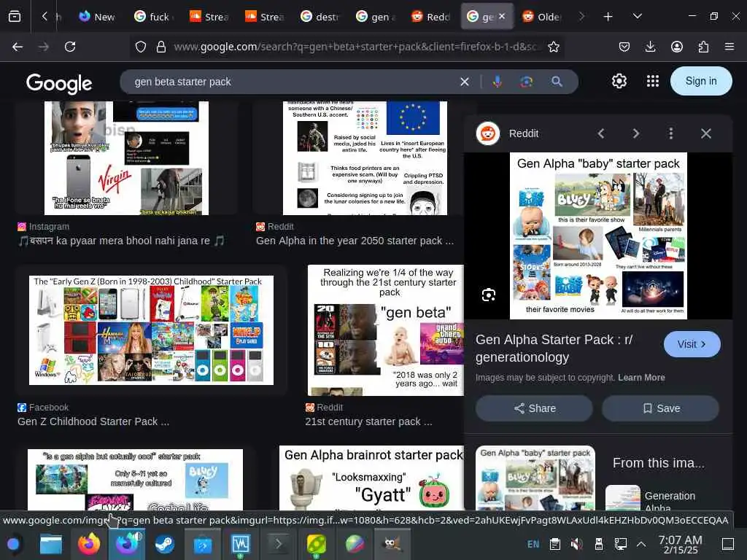Viewport: 747px width, 560px height.
Task: Open Gen Alpha Starter Pack r/generationology title
Action: 554,348
